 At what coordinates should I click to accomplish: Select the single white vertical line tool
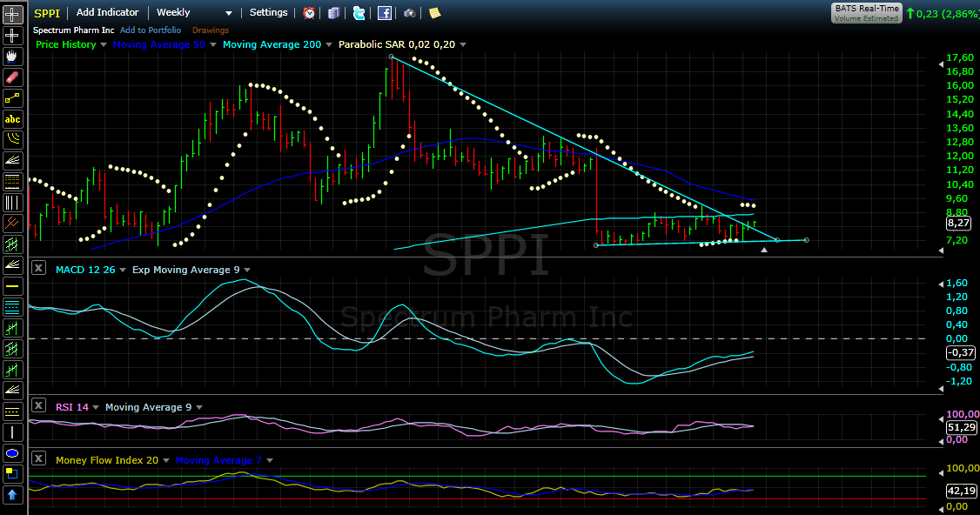[x=12, y=432]
